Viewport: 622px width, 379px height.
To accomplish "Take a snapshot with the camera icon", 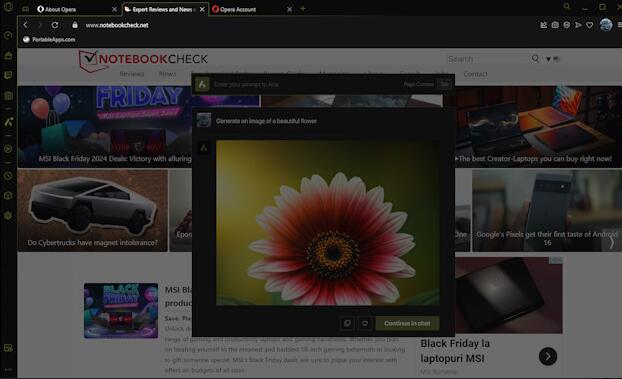I will click(555, 25).
